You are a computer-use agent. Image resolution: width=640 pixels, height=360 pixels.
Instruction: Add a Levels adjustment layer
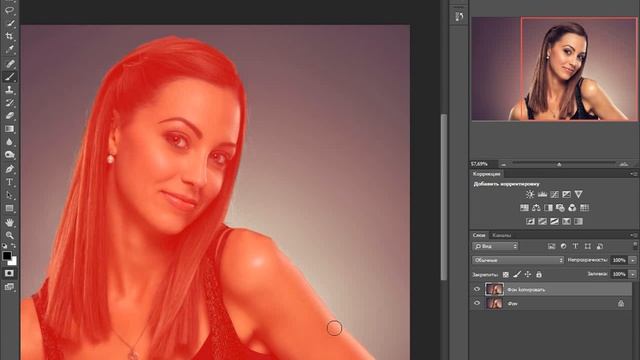click(x=542, y=194)
